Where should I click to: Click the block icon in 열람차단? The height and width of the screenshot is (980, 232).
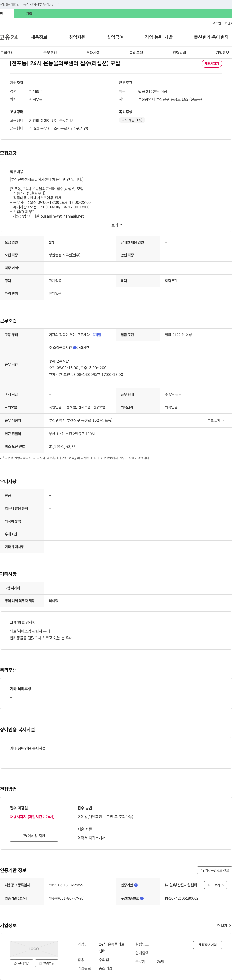click(x=40, y=963)
